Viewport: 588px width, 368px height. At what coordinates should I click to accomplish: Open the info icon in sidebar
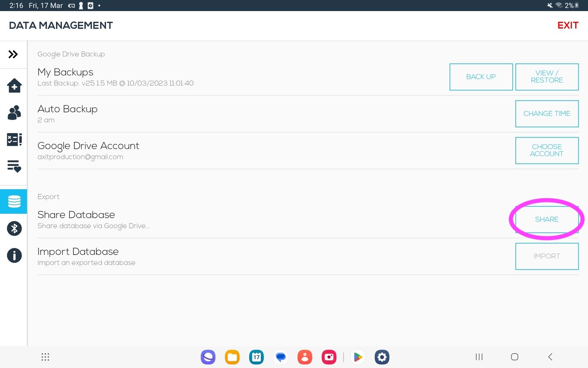pos(14,255)
